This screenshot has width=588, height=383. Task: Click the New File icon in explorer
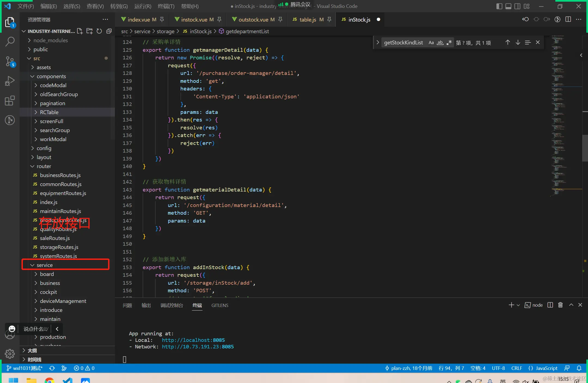(x=79, y=31)
